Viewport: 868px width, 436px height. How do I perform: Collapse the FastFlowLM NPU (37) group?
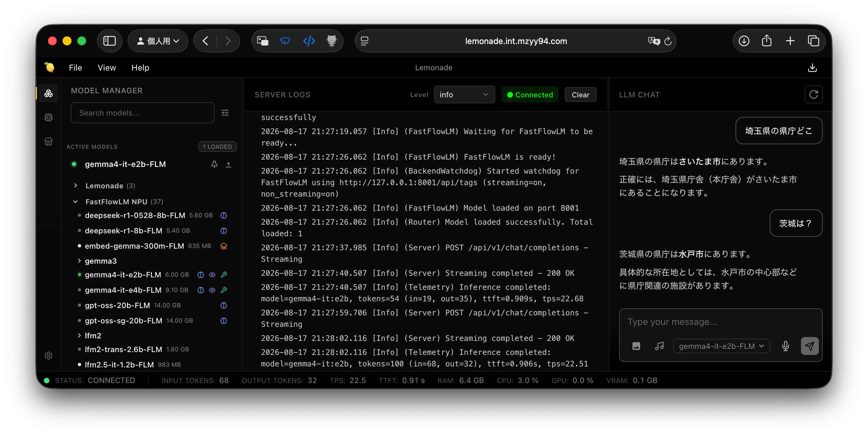[118, 201]
